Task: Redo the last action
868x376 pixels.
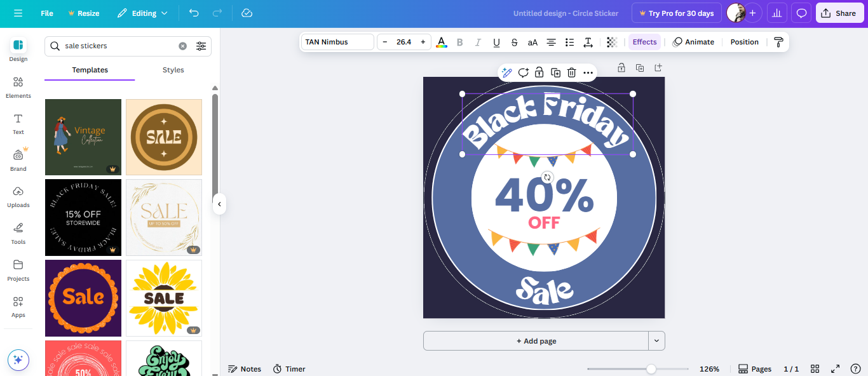Action: coord(217,13)
